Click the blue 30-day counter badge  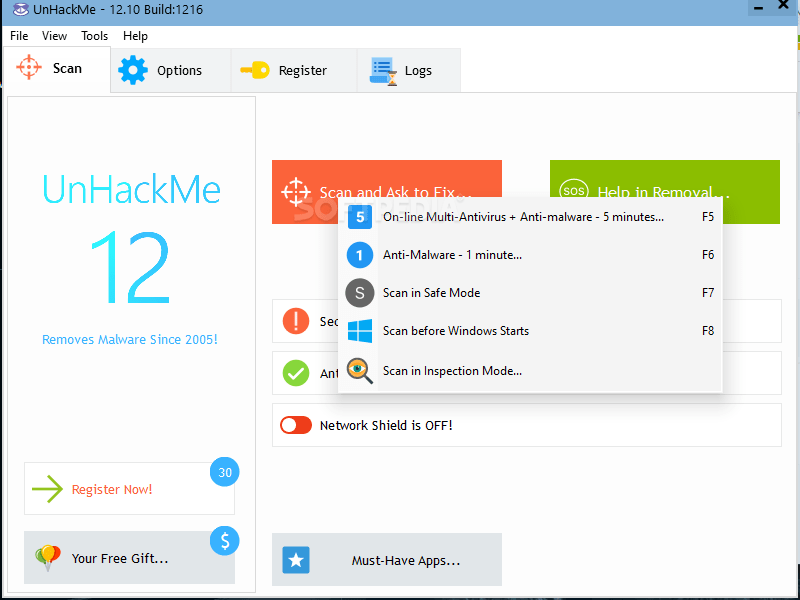(x=224, y=472)
